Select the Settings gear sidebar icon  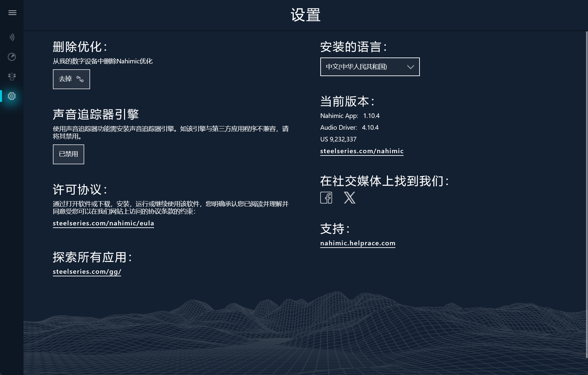[12, 96]
